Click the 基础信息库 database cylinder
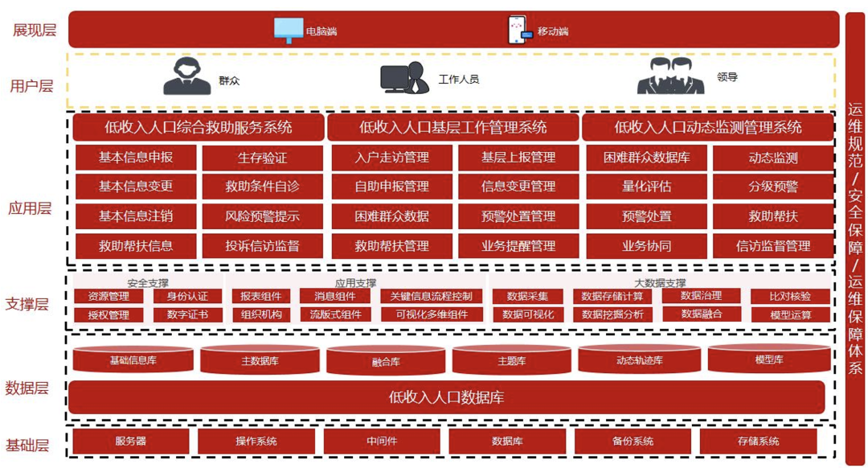 [133, 361]
